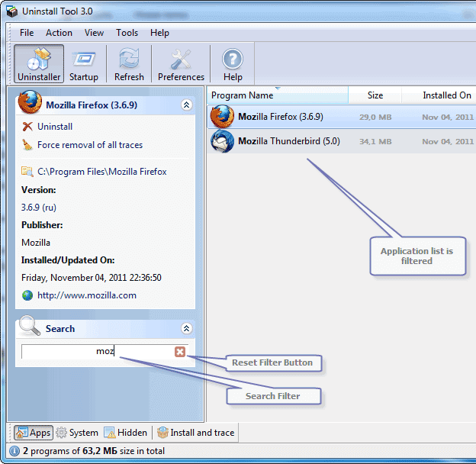Click the magnifying glass Search icon
Viewport: 476px width, 464px height.
pyautogui.click(x=29, y=326)
